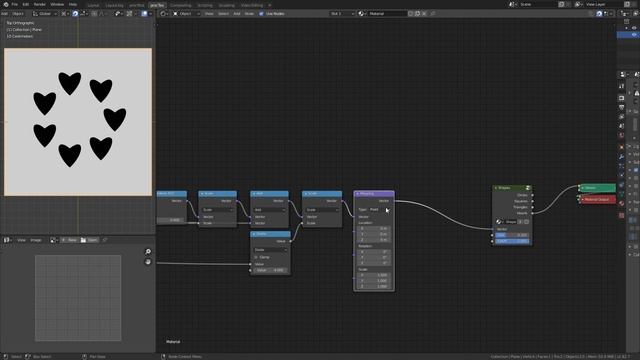Toggle node editor snapping magnet
This screenshot has width=640, height=360.
pos(599,13)
